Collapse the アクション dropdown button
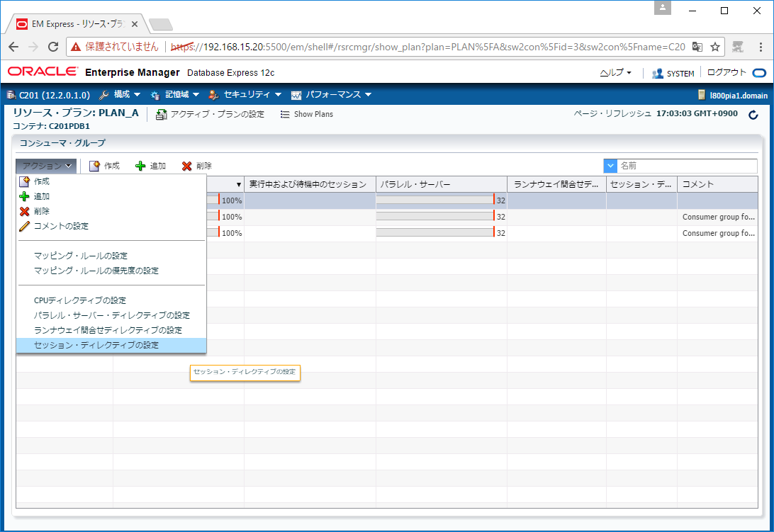This screenshot has height=532, width=774. point(46,166)
